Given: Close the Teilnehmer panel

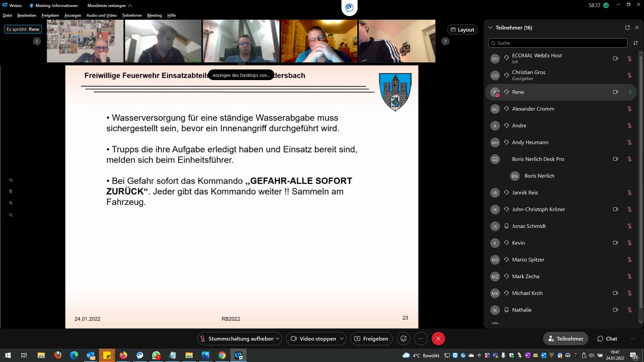Looking at the screenshot, I should pos(637,27).
